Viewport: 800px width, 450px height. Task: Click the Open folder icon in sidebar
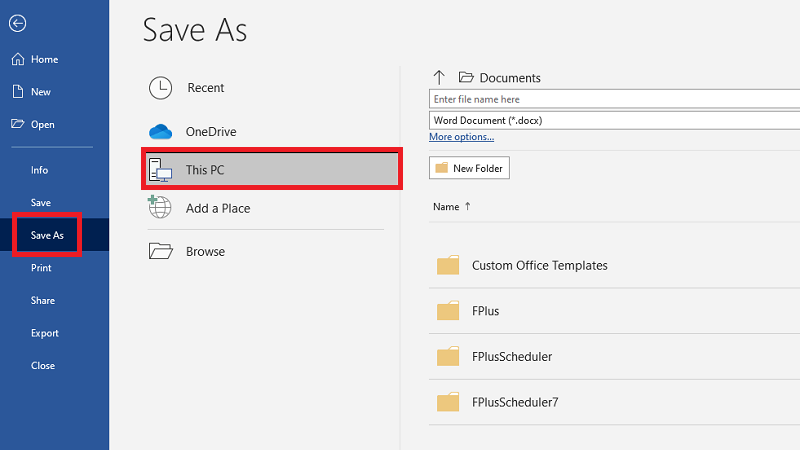(x=17, y=125)
